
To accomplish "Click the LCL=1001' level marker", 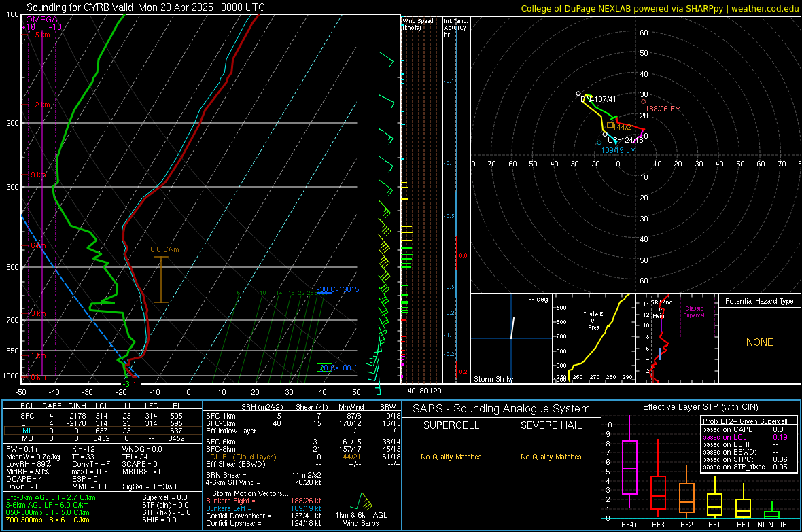I will tap(336, 368).
